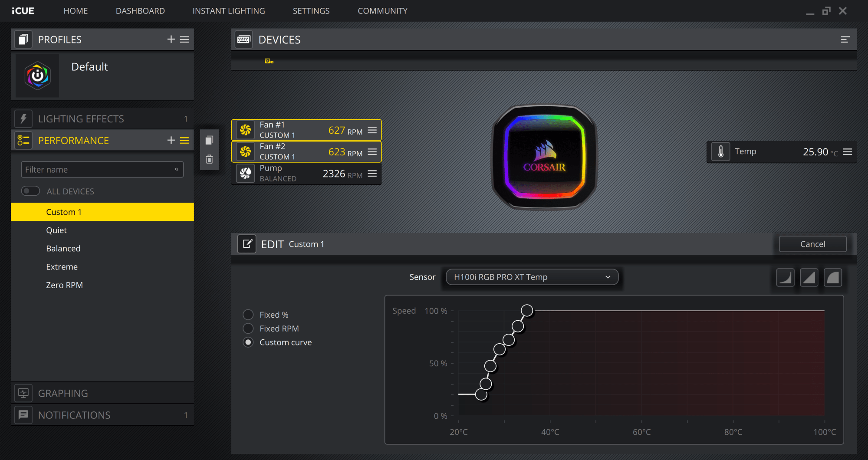
Task: Open the Sensor dropdown
Action: pyautogui.click(x=532, y=277)
